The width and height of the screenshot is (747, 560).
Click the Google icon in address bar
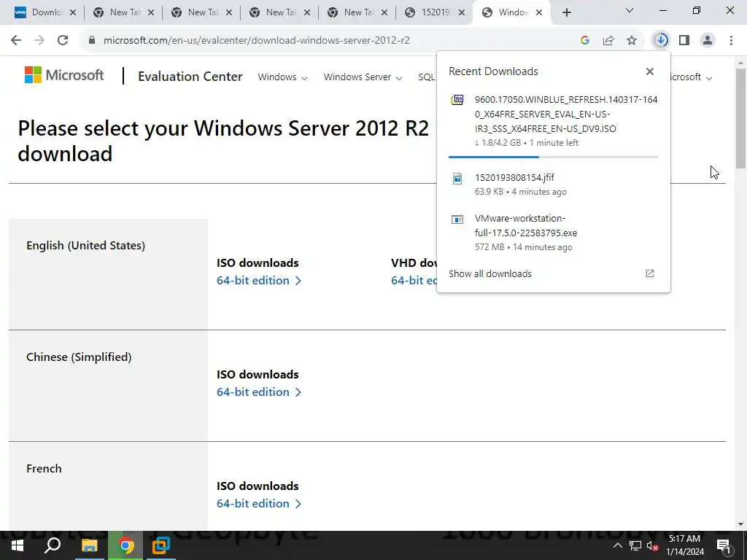tap(585, 41)
